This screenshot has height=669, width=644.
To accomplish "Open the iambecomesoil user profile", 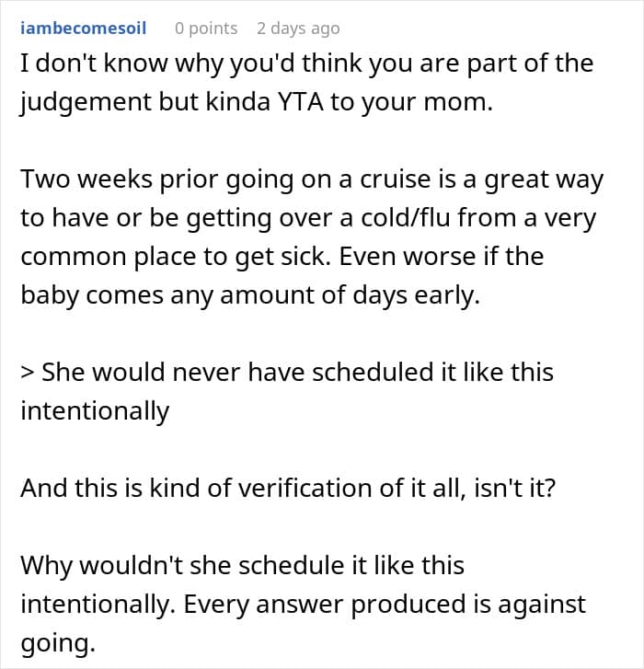I will click(x=82, y=29).
